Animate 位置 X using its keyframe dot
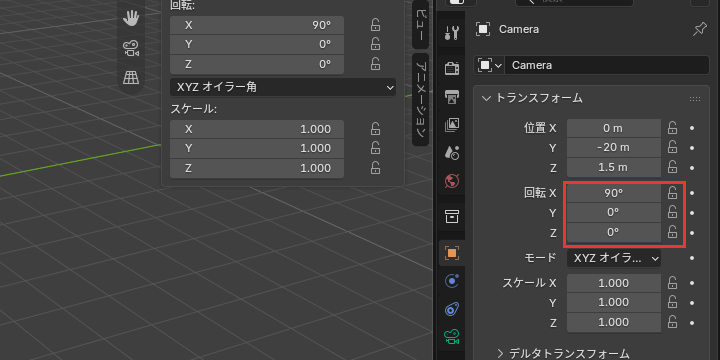Image resolution: width=720 pixels, height=360 pixels. click(x=692, y=128)
